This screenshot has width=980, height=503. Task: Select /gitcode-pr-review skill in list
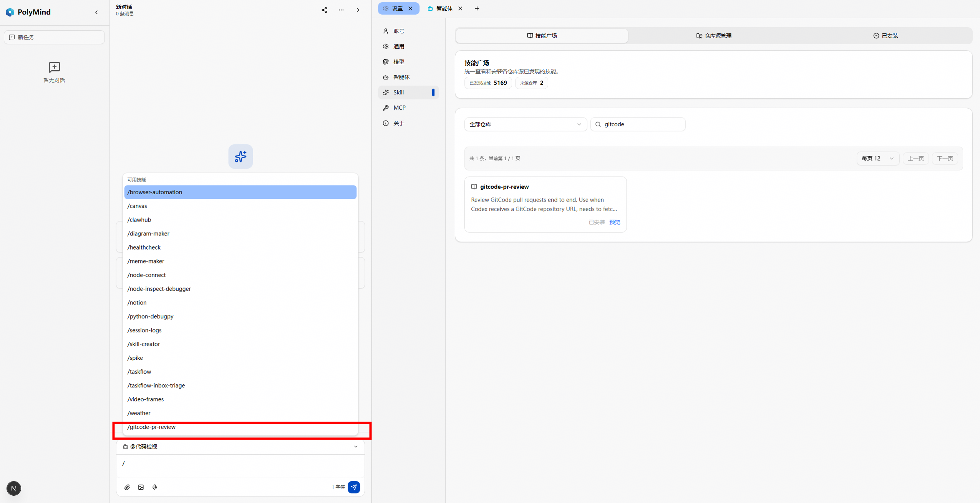(x=240, y=427)
